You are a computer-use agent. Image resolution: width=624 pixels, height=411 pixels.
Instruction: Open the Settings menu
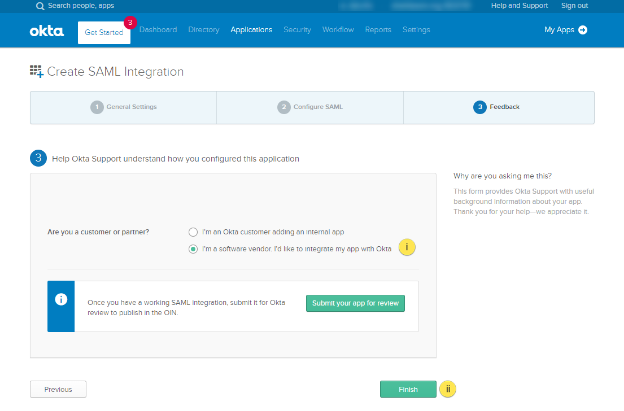pos(416,29)
